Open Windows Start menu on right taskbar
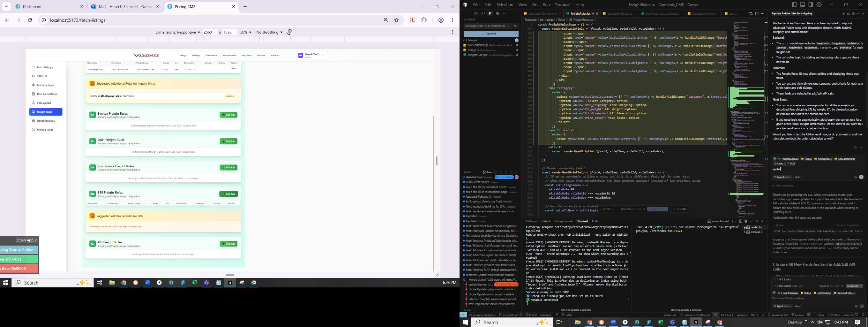Image resolution: width=868 pixels, height=327 pixels. point(465,322)
